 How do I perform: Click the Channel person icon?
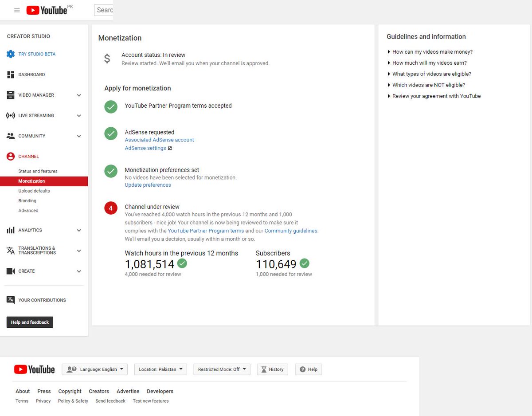[x=11, y=157]
